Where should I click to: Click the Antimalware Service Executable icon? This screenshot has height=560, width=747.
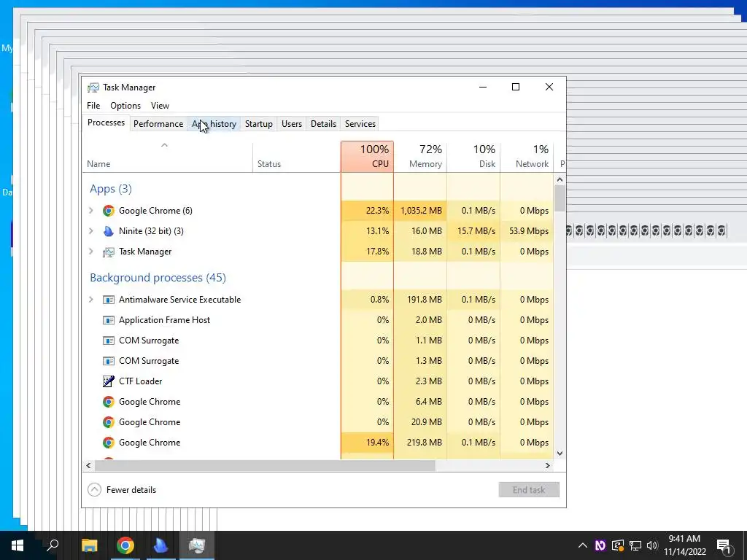(109, 300)
